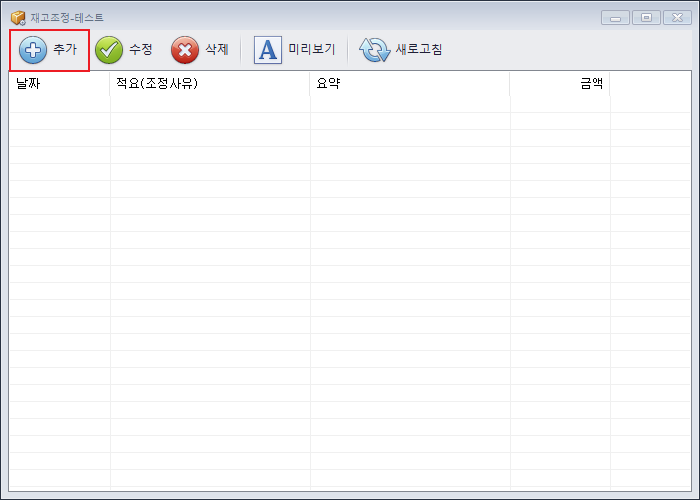Close the 재고조정-테스트 window

[677, 18]
